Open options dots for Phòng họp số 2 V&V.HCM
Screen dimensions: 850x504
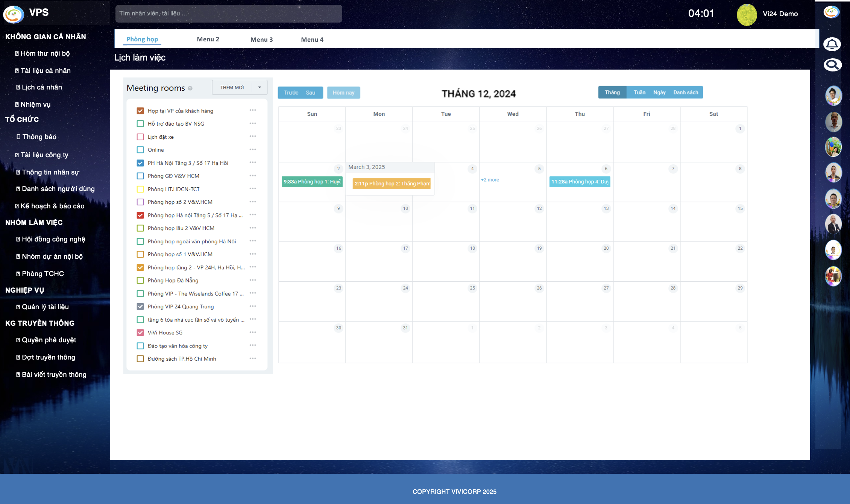[253, 202]
